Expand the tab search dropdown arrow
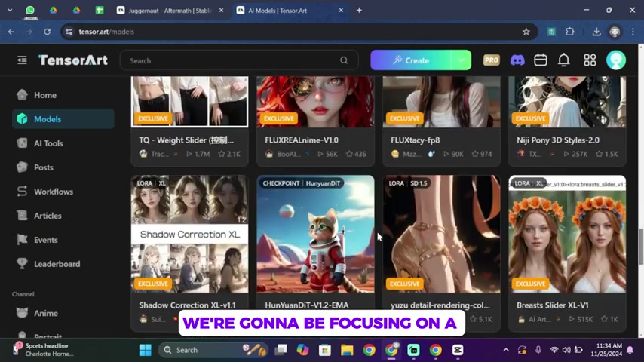 [10, 11]
